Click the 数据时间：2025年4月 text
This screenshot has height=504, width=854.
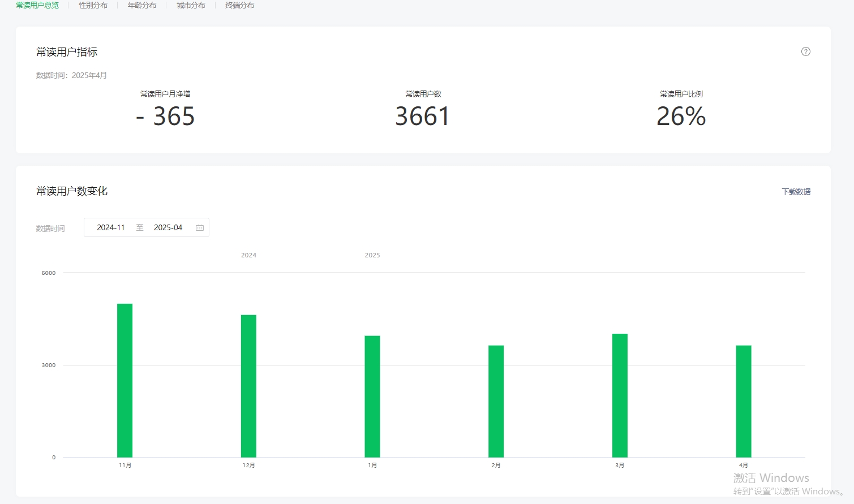point(71,75)
